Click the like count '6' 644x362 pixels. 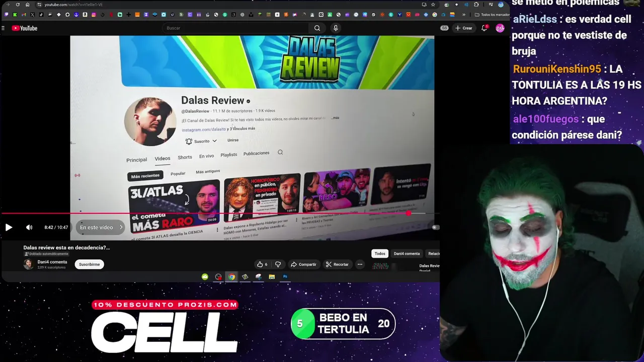tap(266, 264)
